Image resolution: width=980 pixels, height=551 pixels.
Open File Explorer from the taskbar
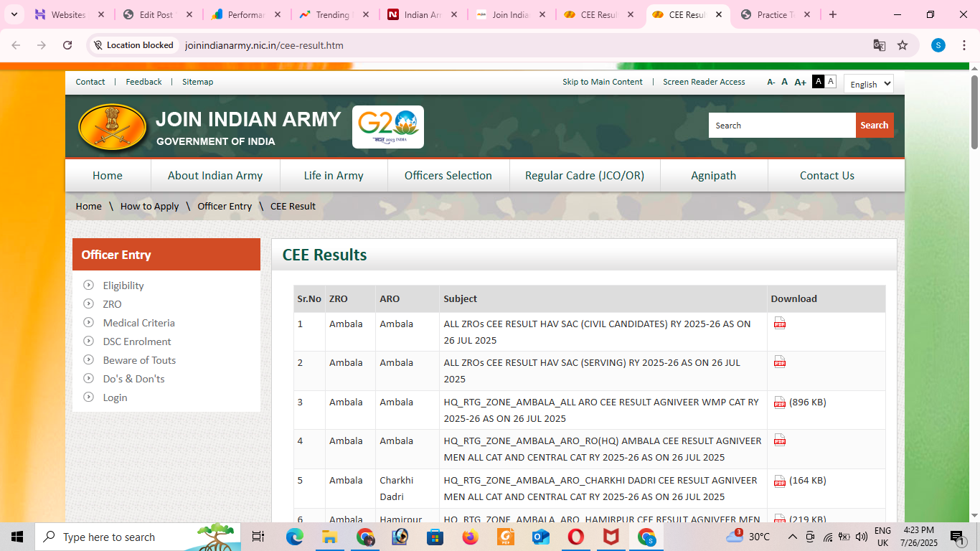pyautogui.click(x=330, y=537)
